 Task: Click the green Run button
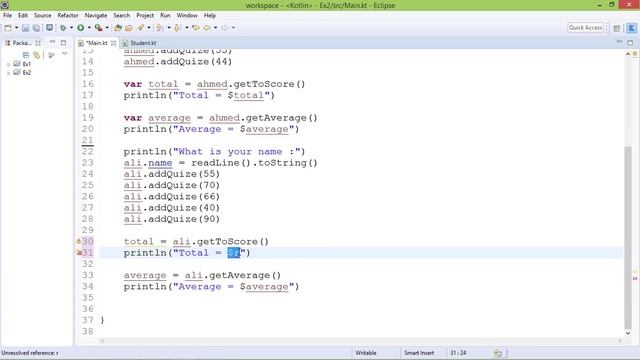81,28
